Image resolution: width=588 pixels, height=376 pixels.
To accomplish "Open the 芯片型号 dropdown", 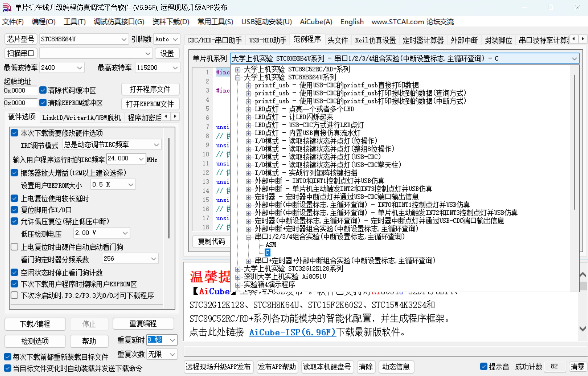I will click(124, 39).
